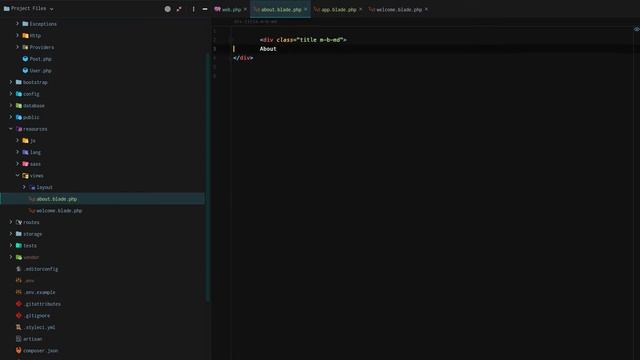The height and width of the screenshot is (360, 640).
Task: Select the artisan file
Action: tap(103, 339)
